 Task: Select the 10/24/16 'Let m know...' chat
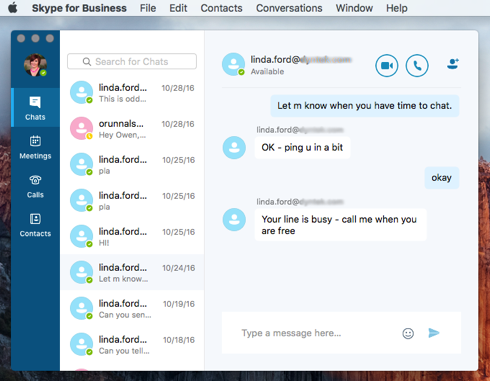click(x=132, y=272)
